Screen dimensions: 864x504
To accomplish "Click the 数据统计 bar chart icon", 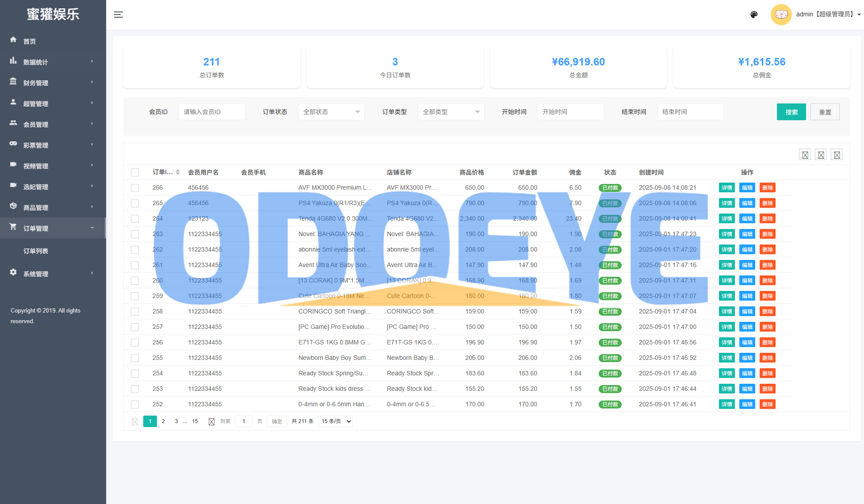I will (13, 61).
